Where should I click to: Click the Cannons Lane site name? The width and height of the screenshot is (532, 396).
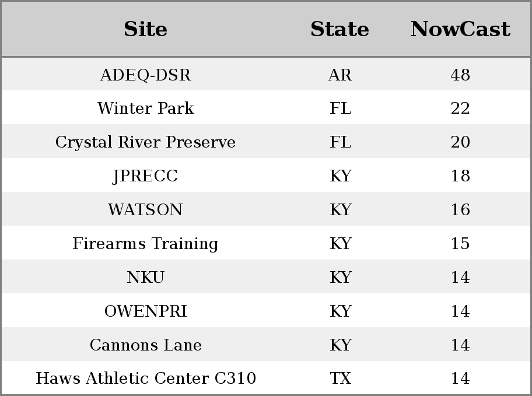(145, 345)
